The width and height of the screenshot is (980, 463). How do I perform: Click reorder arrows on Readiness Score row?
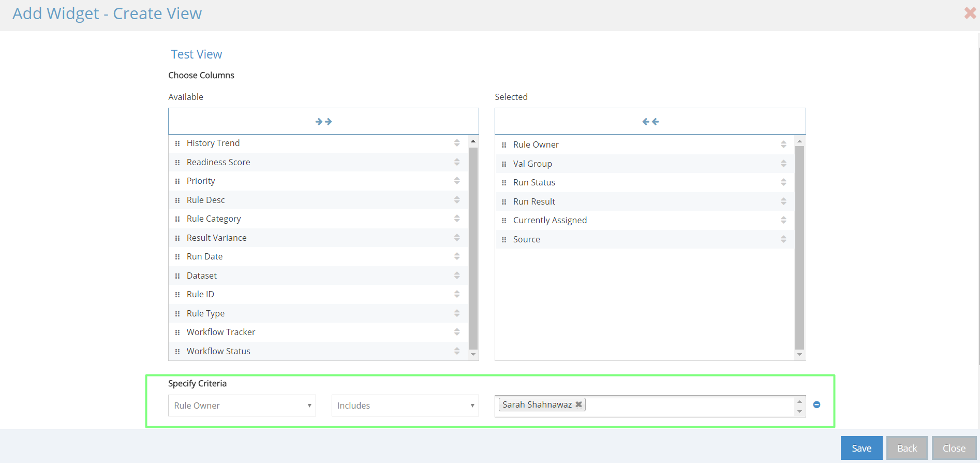coord(457,162)
